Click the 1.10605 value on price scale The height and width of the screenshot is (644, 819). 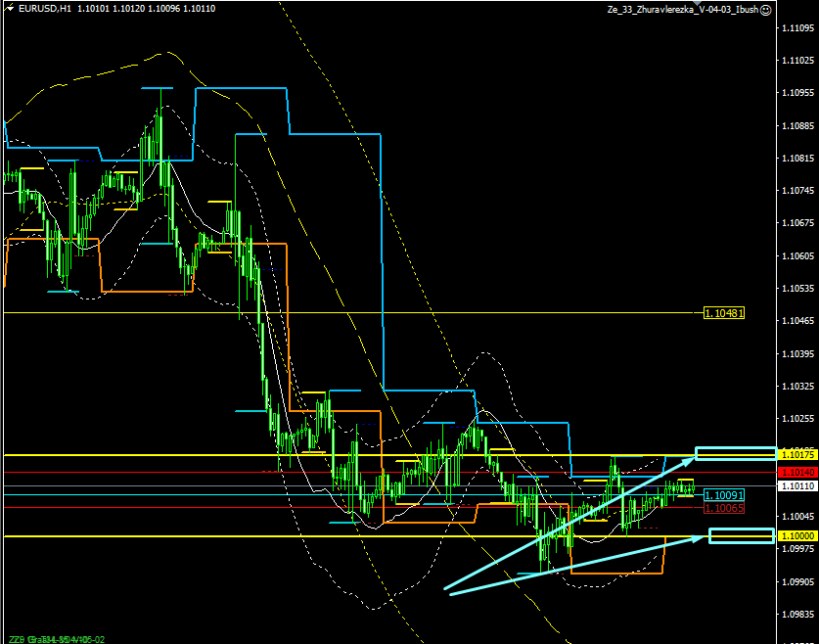(x=797, y=255)
